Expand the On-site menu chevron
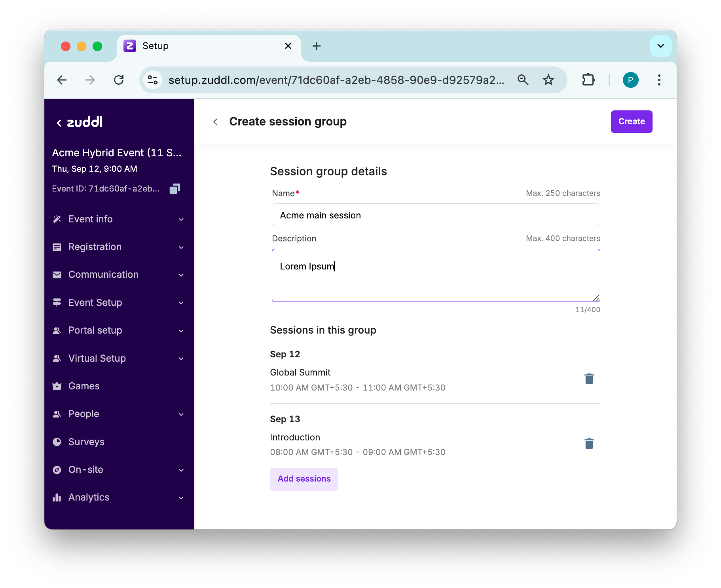721x588 pixels. pyautogui.click(x=181, y=470)
